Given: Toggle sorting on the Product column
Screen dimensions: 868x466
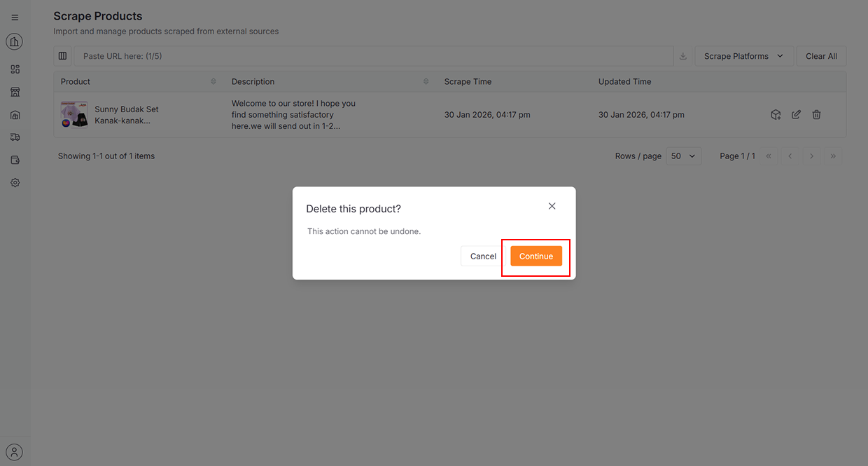Looking at the screenshot, I should (x=214, y=81).
